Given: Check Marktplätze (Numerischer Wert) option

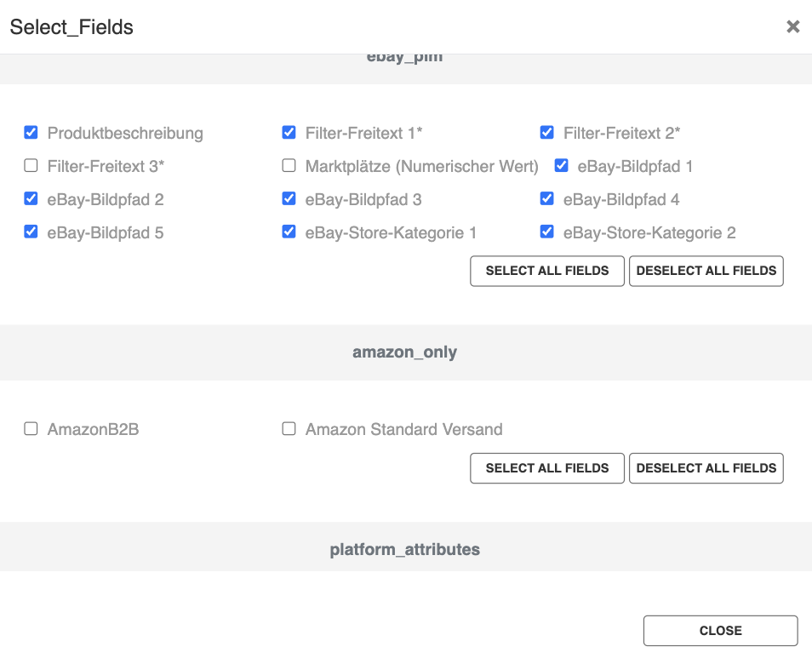Looking at the screenshot, I should click(x=289, y=166).
